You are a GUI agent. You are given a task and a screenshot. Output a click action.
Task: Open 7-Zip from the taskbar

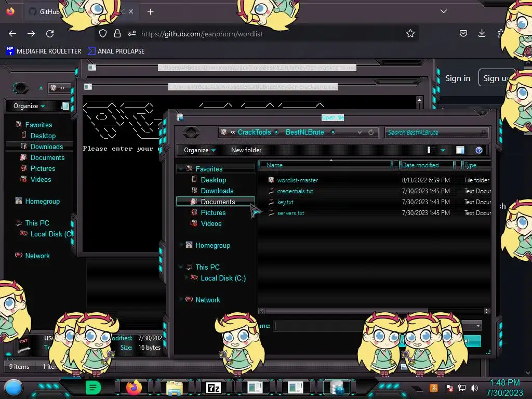214,388
